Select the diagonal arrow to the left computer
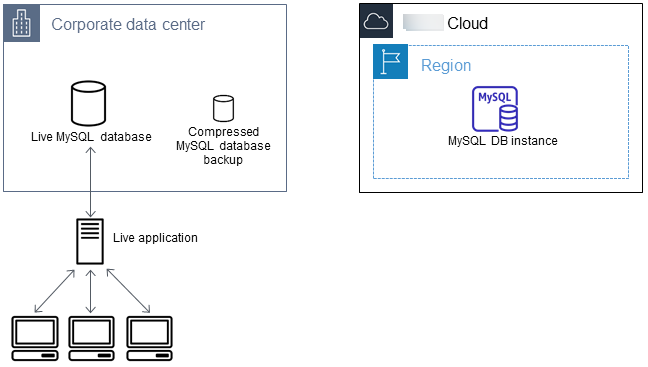The image size is (648, 367). click(55, 291)
